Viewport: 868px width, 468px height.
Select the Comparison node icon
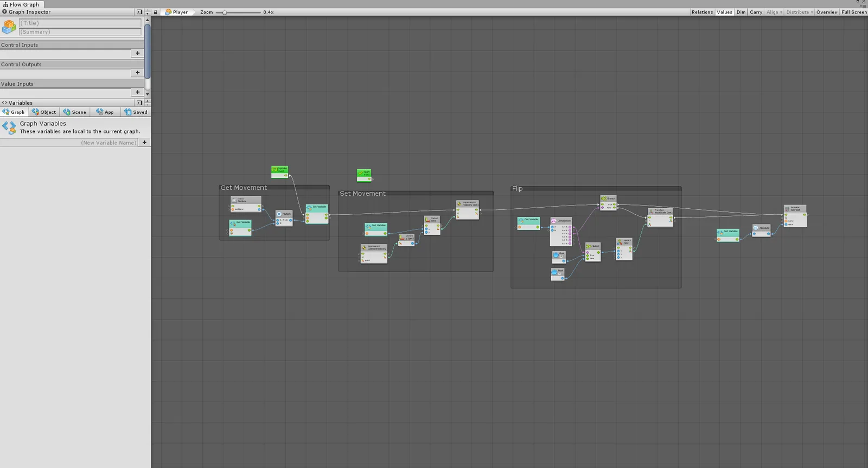click(x=554, y=221)
